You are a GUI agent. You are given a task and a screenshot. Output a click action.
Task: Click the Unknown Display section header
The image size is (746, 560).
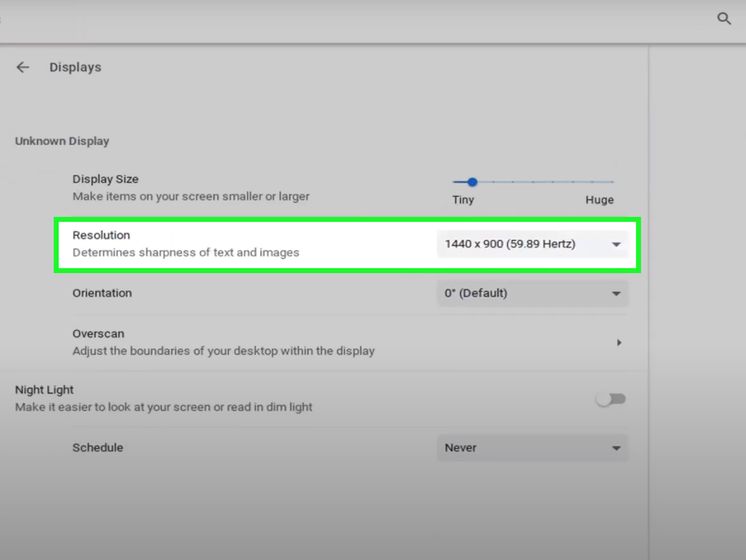tap(62, 141)
